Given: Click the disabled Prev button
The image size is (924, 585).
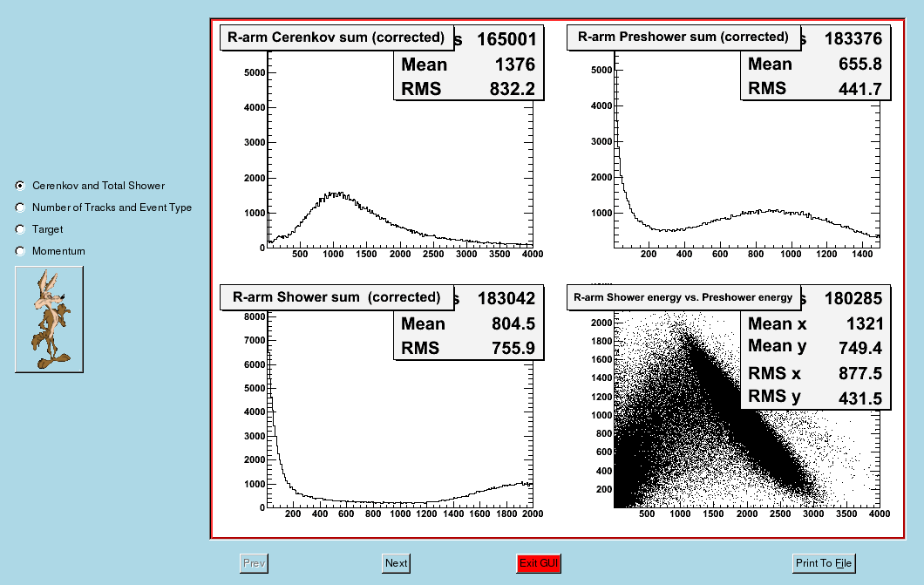Looking at the screenshot, I should 254,563.
